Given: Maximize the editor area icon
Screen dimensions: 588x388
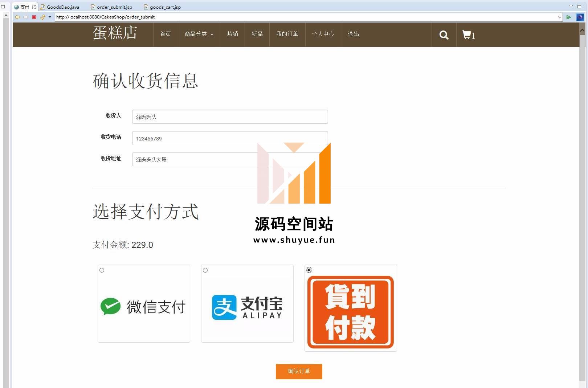Looking at the screenshot, I should pyautogui.click(x=579, y=6).
